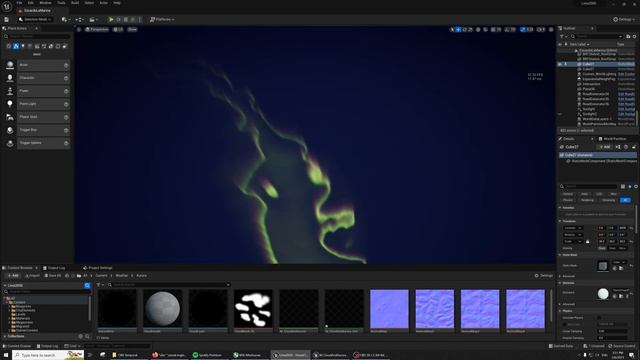640x360 pixels.
Task: Open the Lit view mode dropdown
Action: tap(118, 29)
